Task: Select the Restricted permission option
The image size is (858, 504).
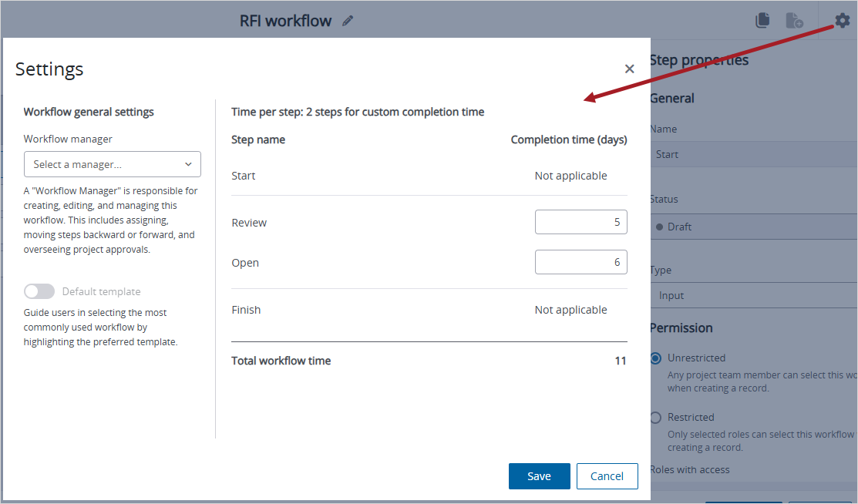Action: point(654,417)
